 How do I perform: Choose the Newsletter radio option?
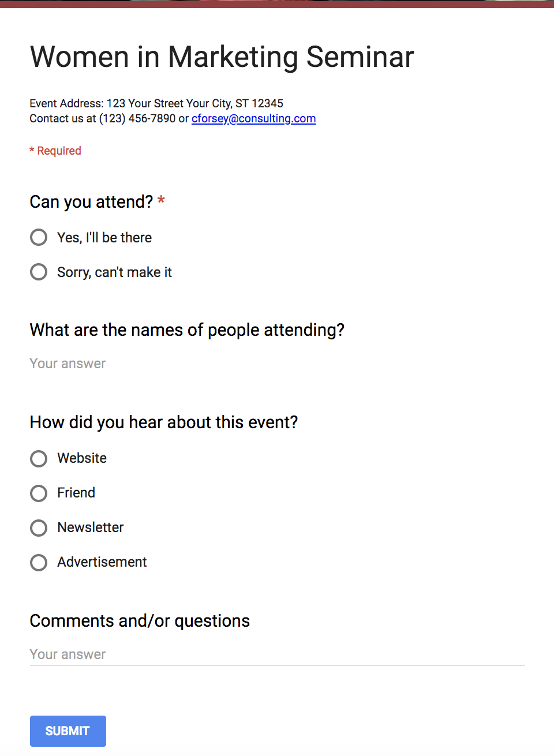tap(39, 528)
